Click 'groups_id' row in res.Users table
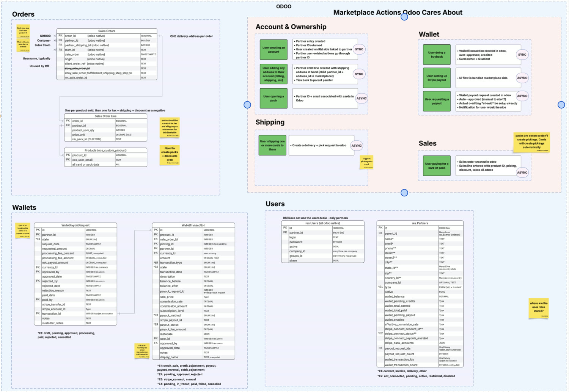The width and height of the screenshot is (569, 392). pos(323,256)
